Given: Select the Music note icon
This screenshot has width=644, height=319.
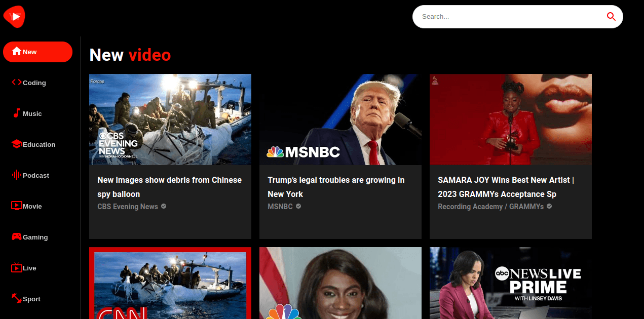Looking at the screenshot, I should coord(17,113).
